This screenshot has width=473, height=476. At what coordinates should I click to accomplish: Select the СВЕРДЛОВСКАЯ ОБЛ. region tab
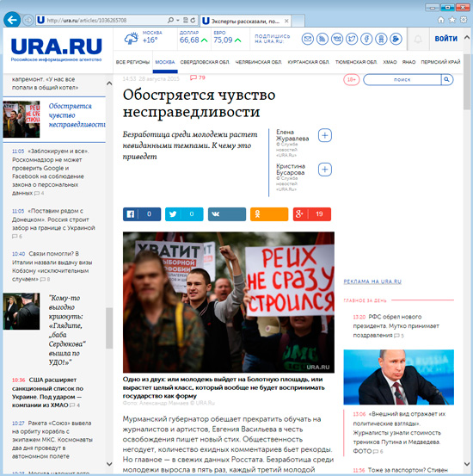point(205,62)
